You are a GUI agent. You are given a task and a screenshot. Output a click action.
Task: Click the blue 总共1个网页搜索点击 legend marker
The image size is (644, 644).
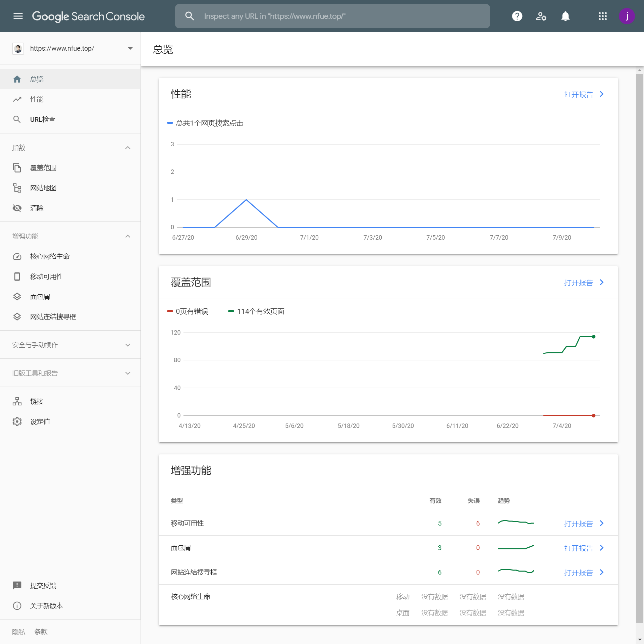pos(170,123)
